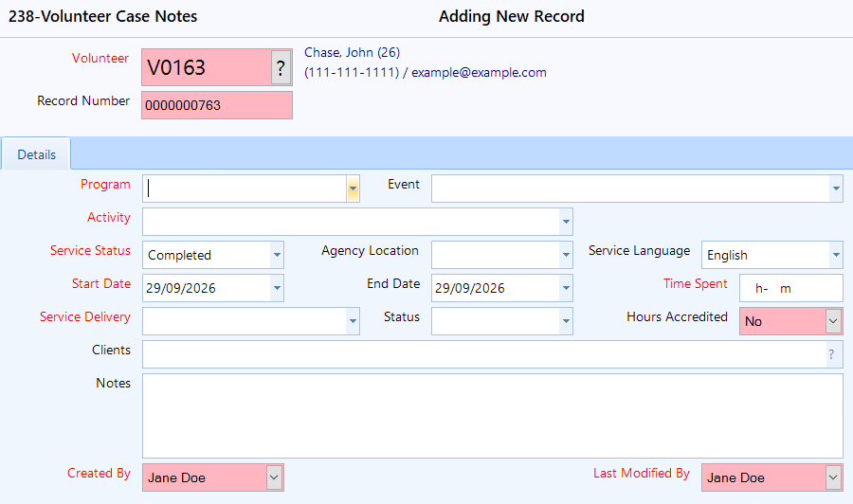Click the Service Delivery label
853x504 pixels.
[x=85, y=316]
